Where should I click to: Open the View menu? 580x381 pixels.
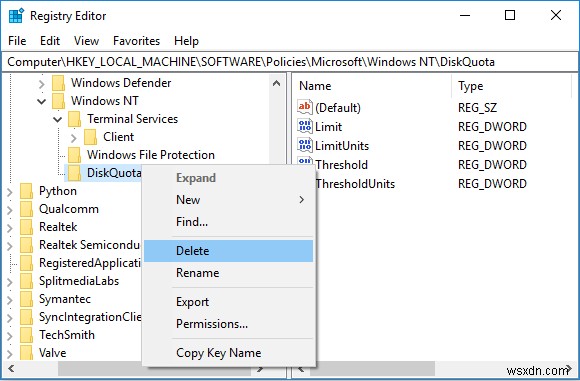pyautogui.click(x=86, y=41)
